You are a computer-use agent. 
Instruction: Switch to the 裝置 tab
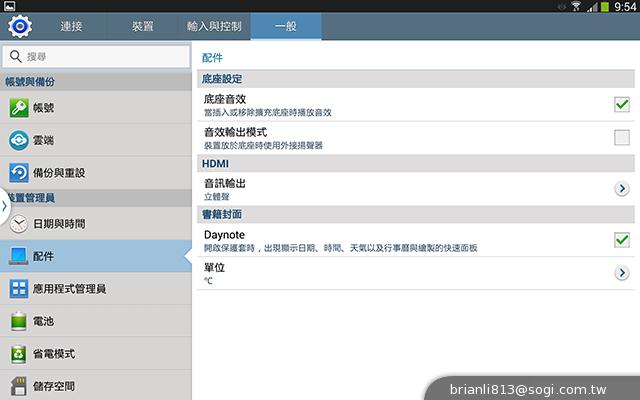tap(143, 24)
